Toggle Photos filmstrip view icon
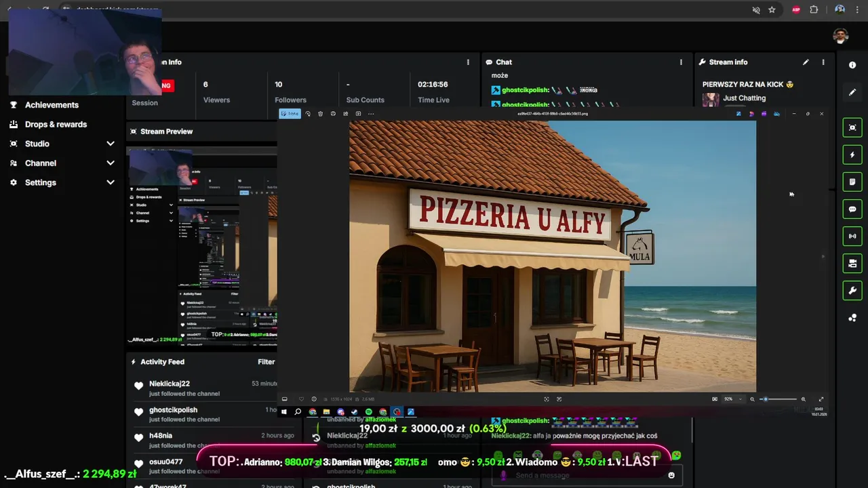Image resolution: width=868 pixels, height=488 pixels. [x=284, y=399]
